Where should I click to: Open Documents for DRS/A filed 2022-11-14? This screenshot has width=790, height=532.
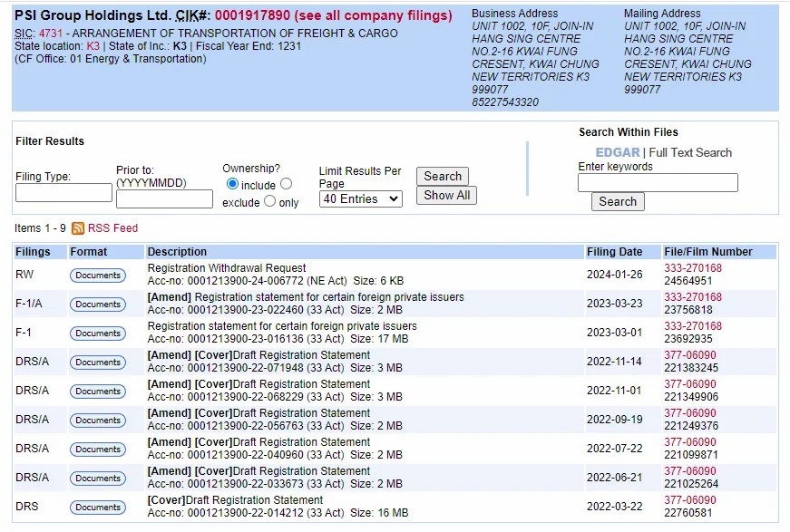coord(98,363)
